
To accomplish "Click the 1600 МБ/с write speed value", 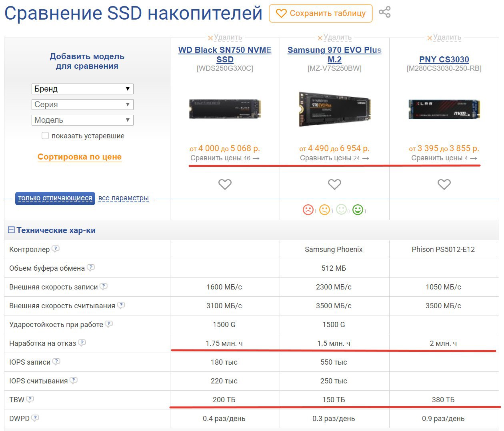I will 224,287.
